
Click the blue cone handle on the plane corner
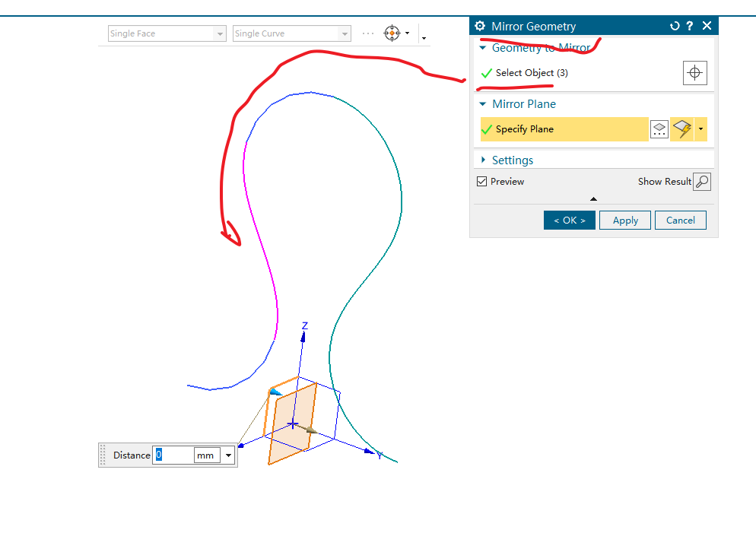(x=276, y=392)
